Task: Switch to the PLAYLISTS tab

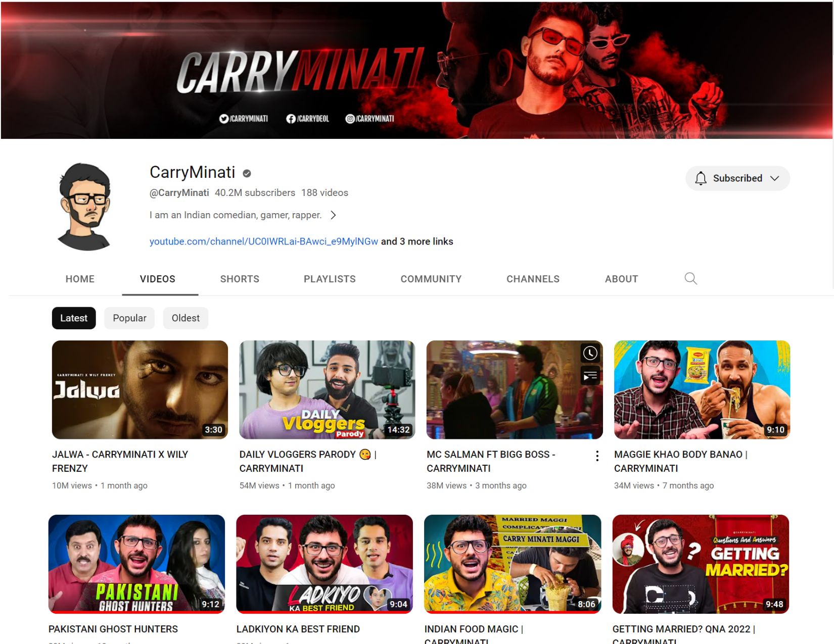Action: tap(330, 279)
